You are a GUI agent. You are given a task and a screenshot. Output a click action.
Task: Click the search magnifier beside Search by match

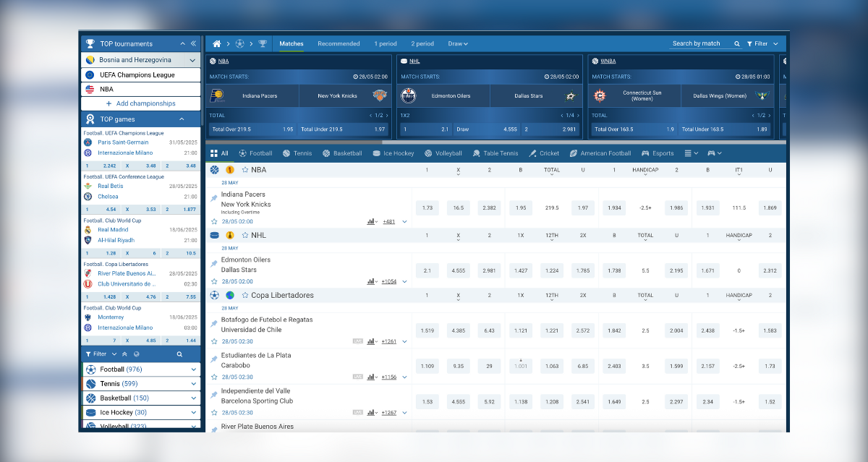[x=737, y=43]
